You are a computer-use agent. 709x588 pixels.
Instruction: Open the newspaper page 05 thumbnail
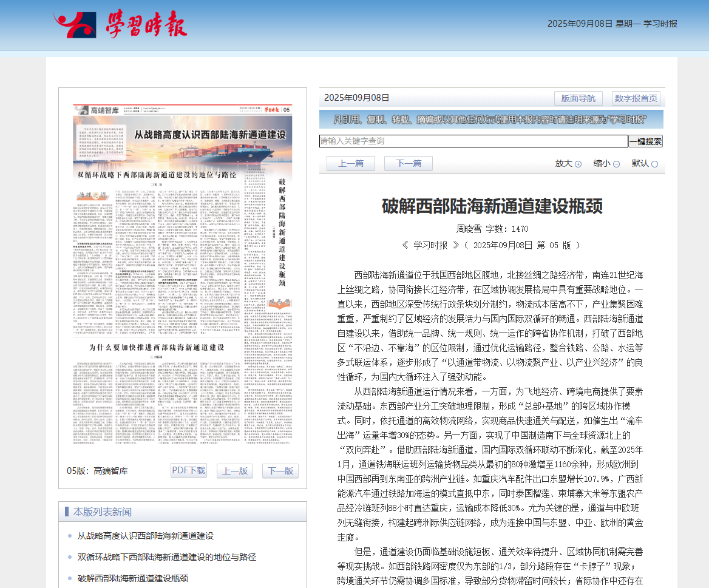click(x=183, y=275)
